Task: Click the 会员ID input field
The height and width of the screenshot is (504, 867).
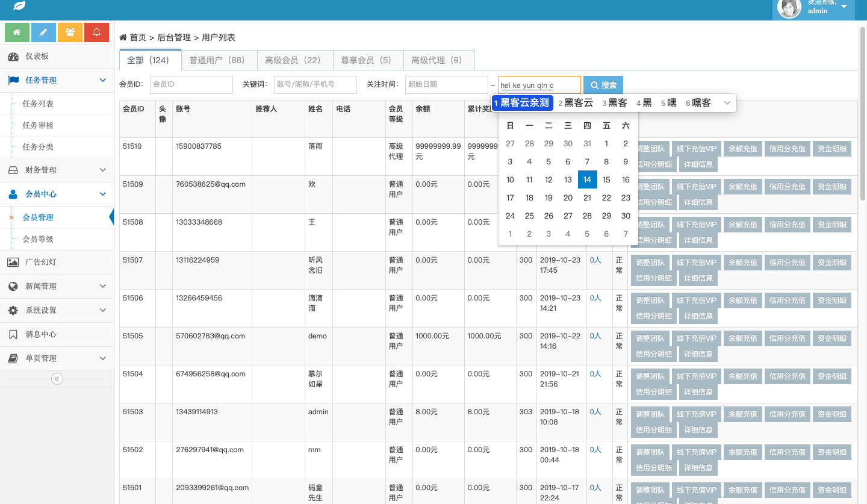Action: pos(191,85)
